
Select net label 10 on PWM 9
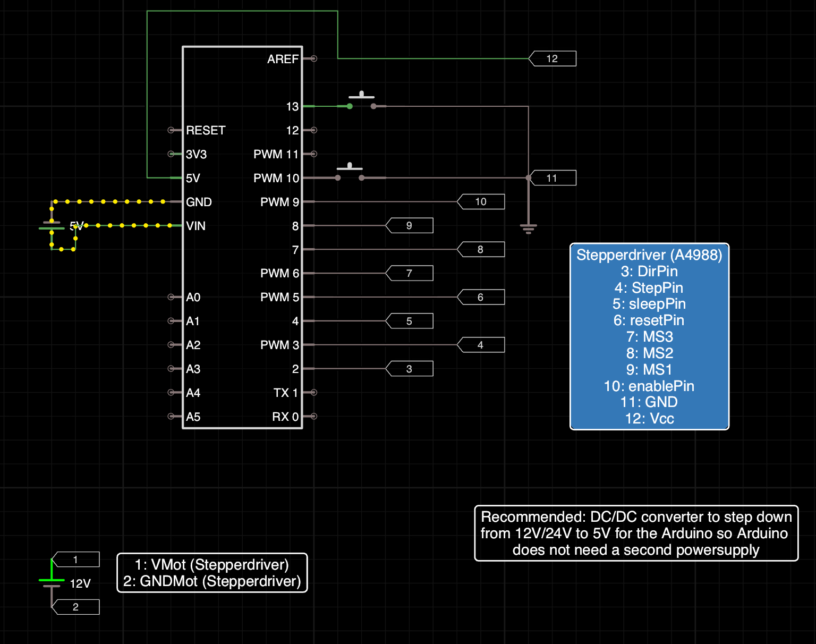point(481,202)
